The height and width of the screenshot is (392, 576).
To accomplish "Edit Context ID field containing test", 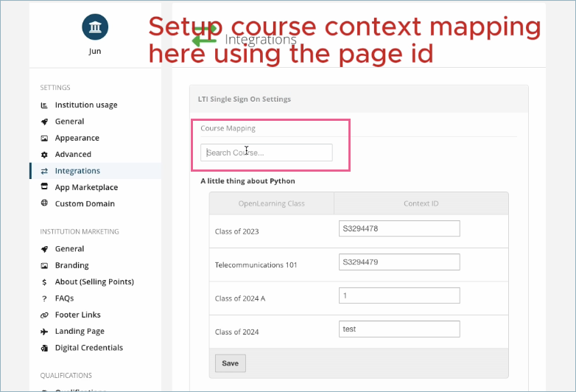I will [x=399, y=329].
